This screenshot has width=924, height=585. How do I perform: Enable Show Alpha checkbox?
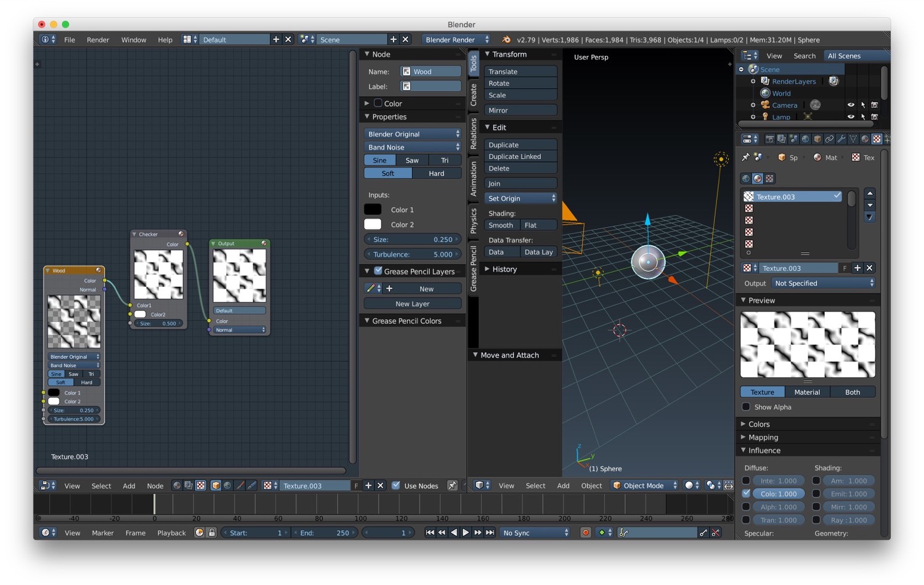[x=746, y=407]
